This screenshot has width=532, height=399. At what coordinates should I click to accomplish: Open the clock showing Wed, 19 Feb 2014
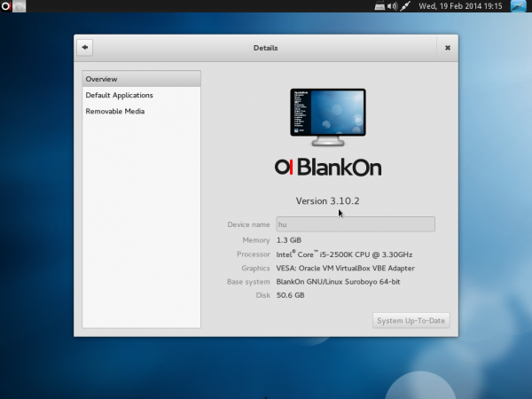[460, 6]
